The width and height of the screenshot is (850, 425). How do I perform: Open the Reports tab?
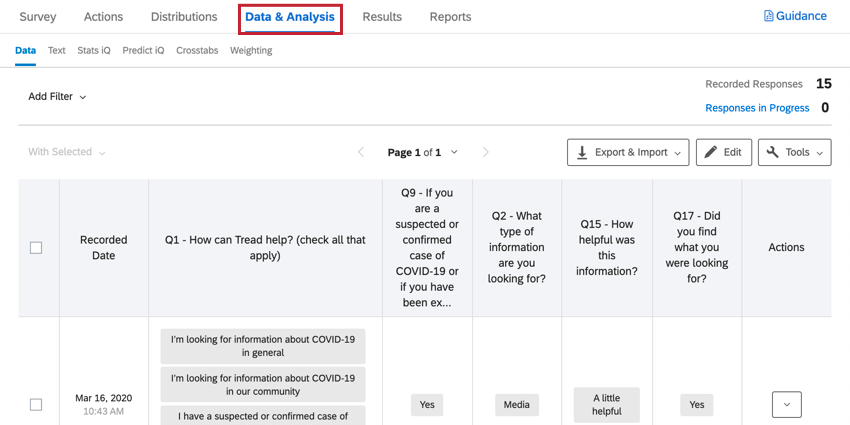coord(450,17)
